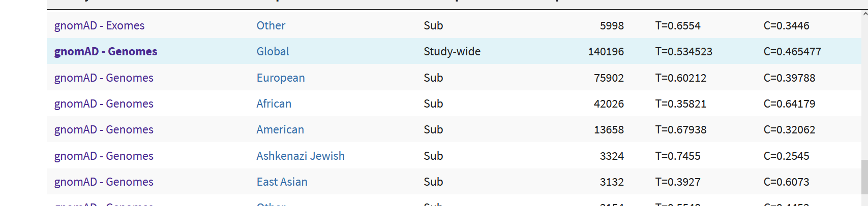Select sample size 75902
The height and width of the screenshot is (206, 868).
609,78
